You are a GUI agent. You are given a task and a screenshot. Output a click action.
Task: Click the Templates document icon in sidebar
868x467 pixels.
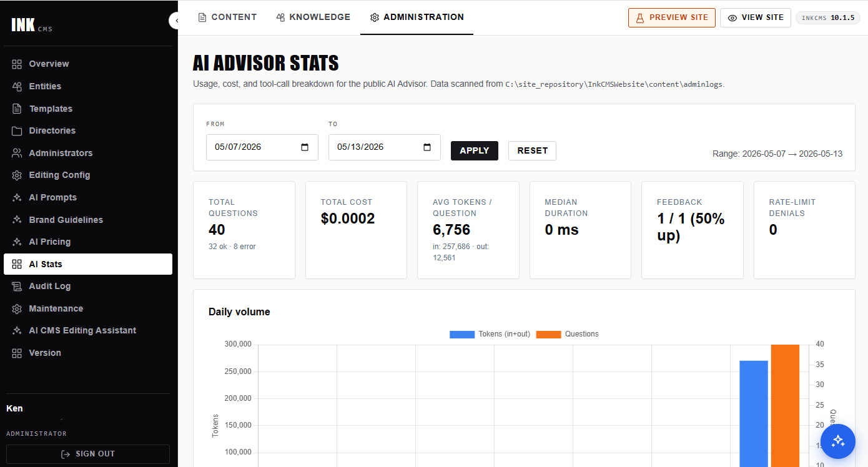point(17,109)
